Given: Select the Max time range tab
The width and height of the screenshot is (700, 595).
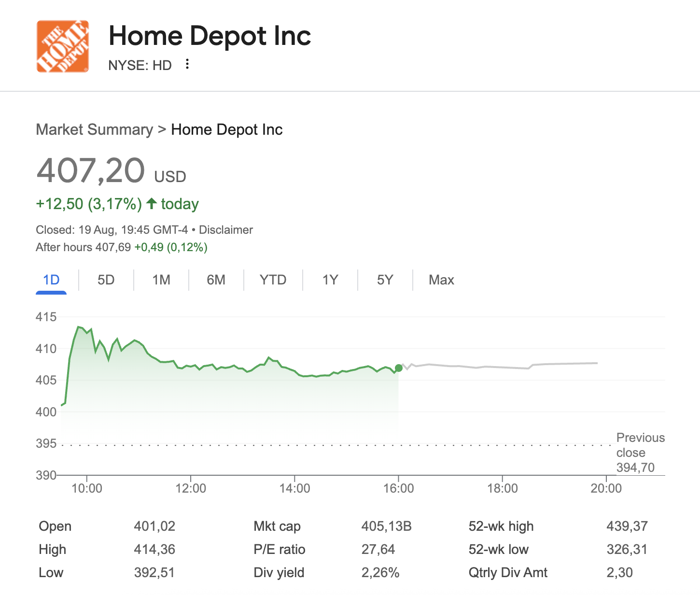Looking at the screenshot, I should coord(441,280).
